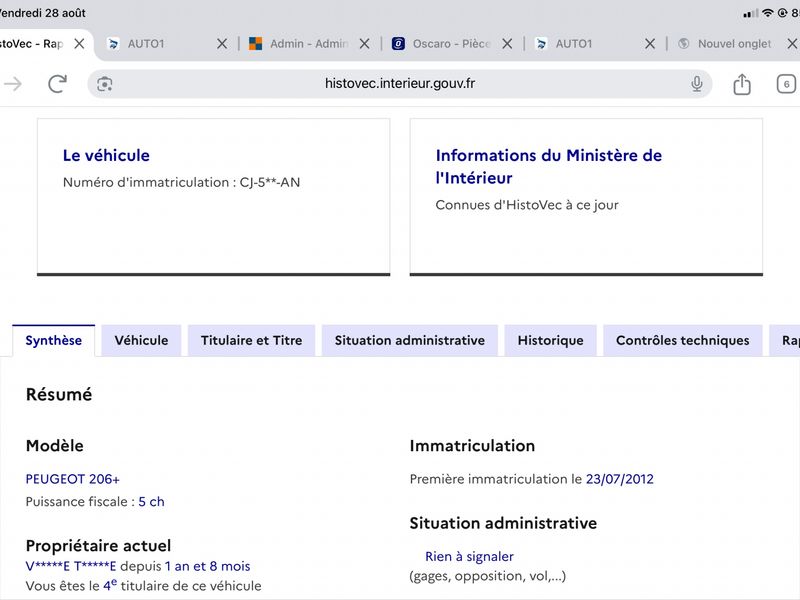The height and width of the screenshot is (600, 800).
Task: Click the Résumé section heading
Action: [x=59, y=394]
